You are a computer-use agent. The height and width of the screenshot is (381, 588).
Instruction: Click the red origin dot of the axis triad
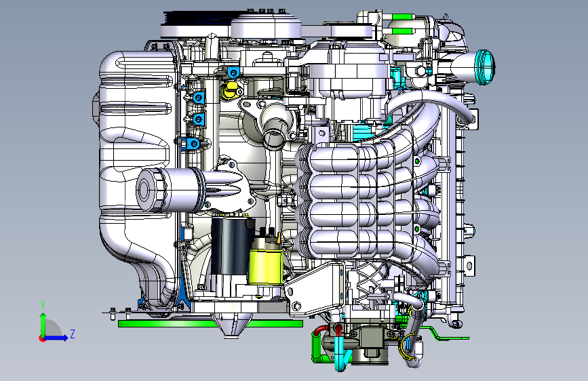(x=42, y=338)
